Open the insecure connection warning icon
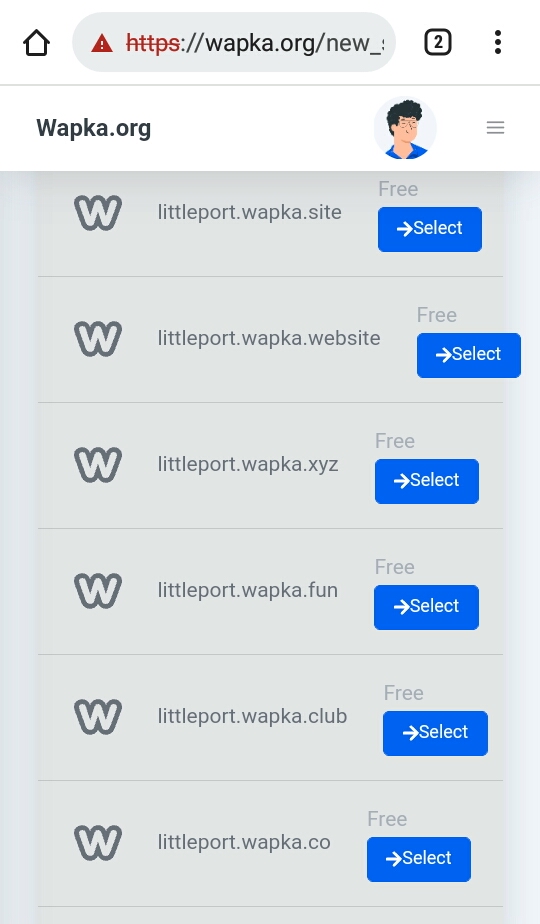Image resolution: width=540 pixels, height=924 pixels. pos(102,43)
